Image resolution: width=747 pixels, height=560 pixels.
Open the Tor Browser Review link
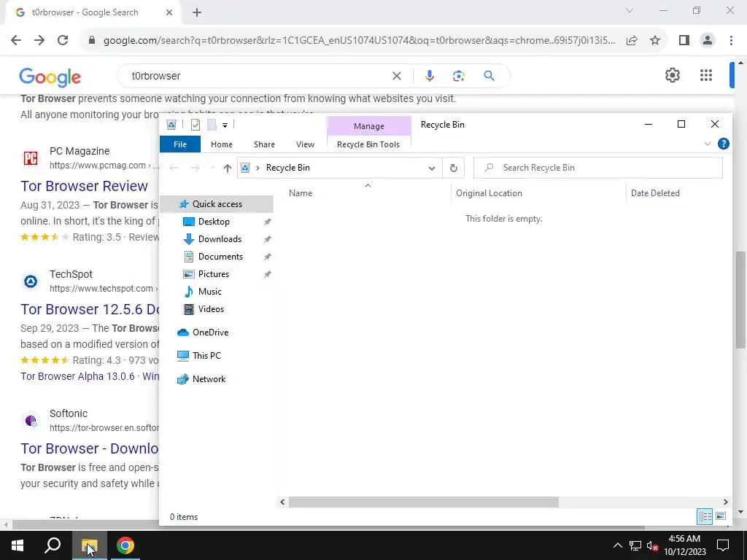click(x=85, y=186)
